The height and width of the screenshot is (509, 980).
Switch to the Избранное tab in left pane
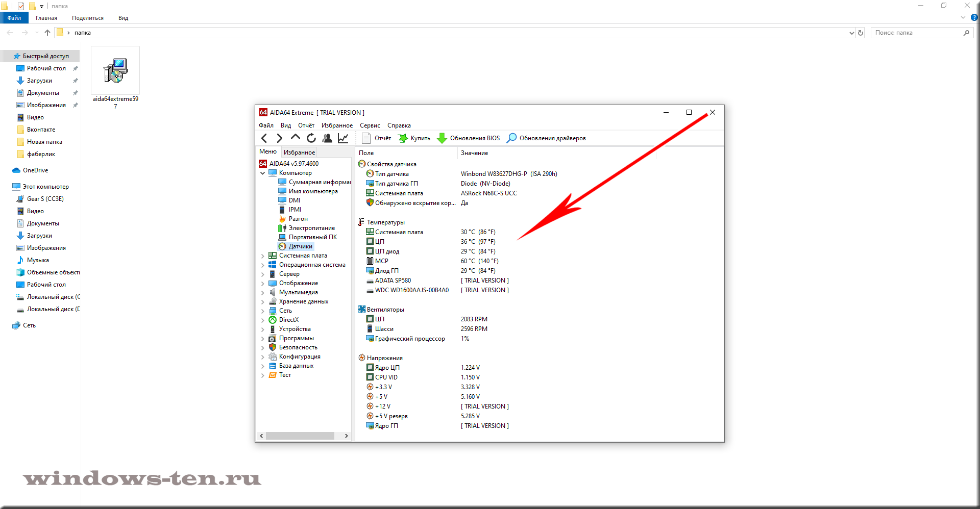point(299,152)
